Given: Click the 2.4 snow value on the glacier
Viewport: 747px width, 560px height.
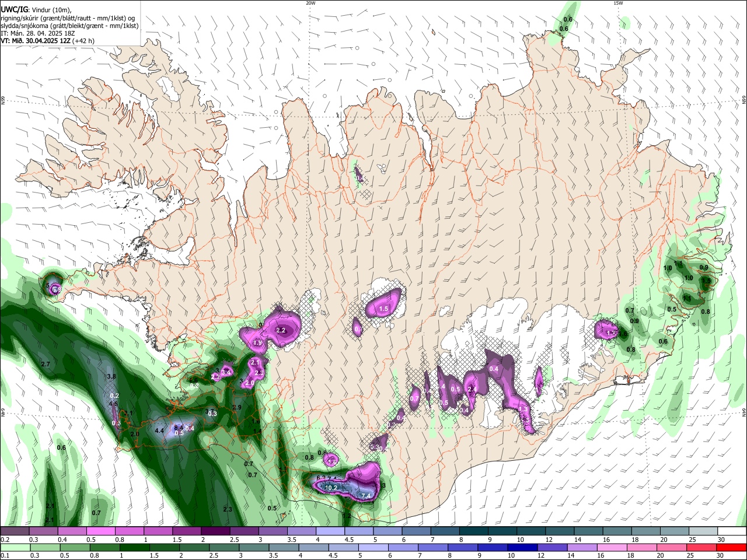Looking at the screenshot, I should pos(473,389).
